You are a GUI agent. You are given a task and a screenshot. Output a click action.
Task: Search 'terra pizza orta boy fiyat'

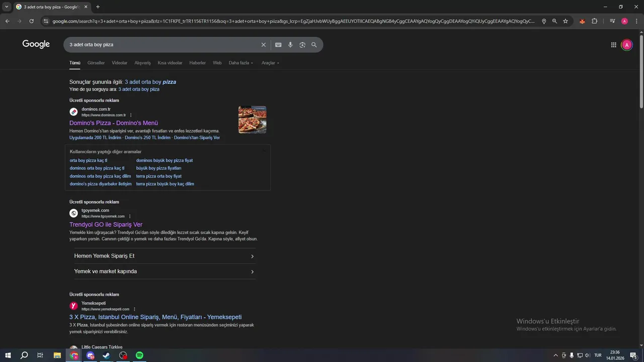[x=159, y=176]
